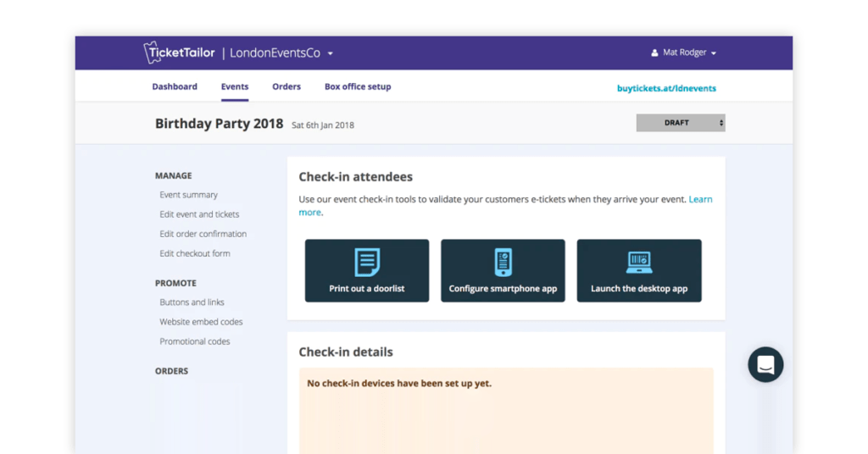868x454 pixels.
Task: Open Edit order confirmation
Action: click(x=203, y=234)
